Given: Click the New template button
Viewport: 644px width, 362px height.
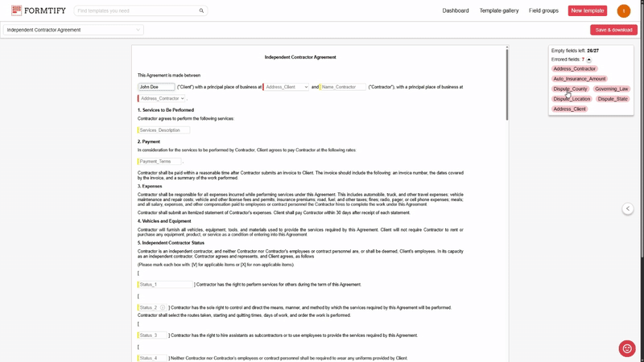Looking at the screenshot, I should pyautogui.click(x=588, y=11).
